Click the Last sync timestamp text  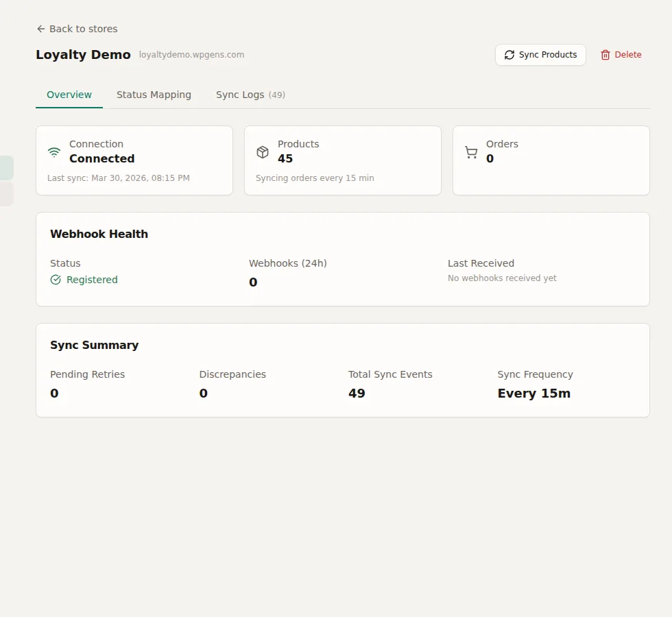click(118, 178)
